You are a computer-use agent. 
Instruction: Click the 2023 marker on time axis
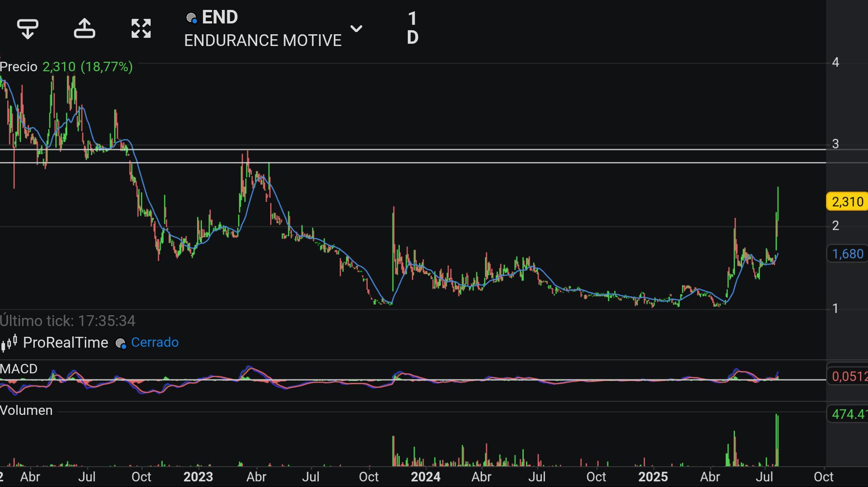point(198,477)
